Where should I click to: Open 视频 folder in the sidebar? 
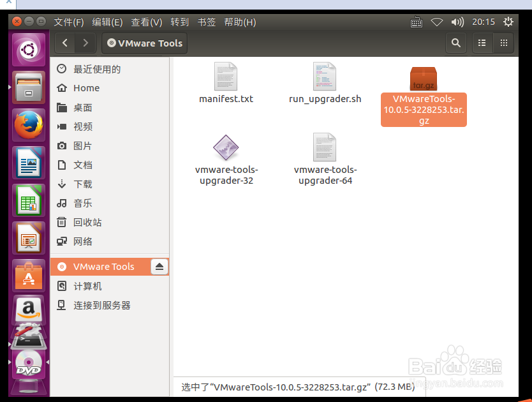(x=110, y=126)
